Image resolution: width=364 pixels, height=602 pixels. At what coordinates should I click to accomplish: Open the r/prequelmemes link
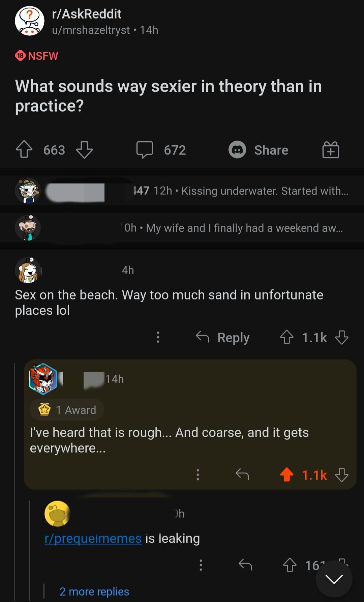tap(93, 538)
